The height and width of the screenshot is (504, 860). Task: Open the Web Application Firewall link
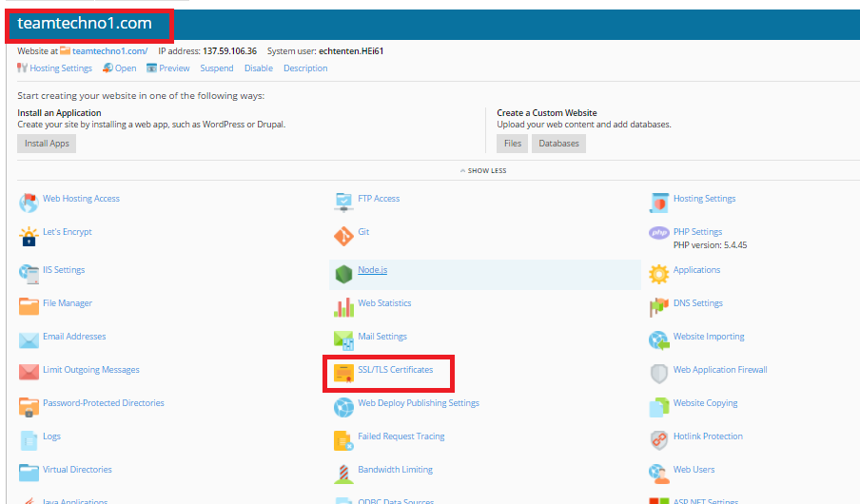click(x=720, y=370)
